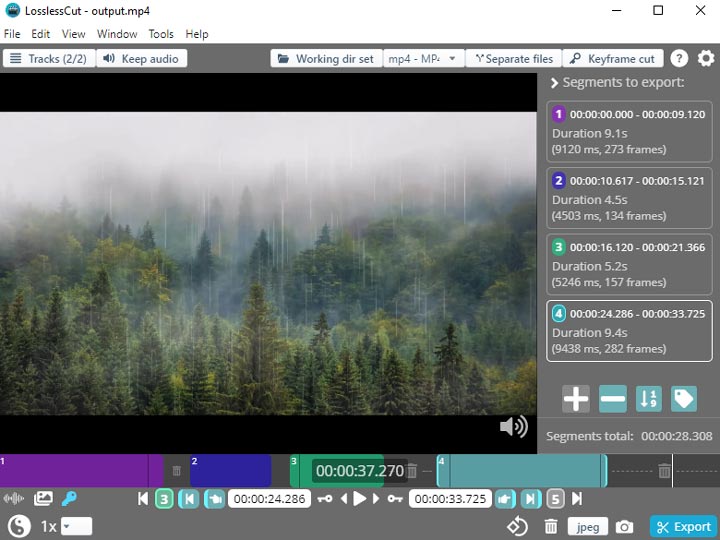
Task: Click teal segment 4 on the timeline
Action: pos(522,471)
